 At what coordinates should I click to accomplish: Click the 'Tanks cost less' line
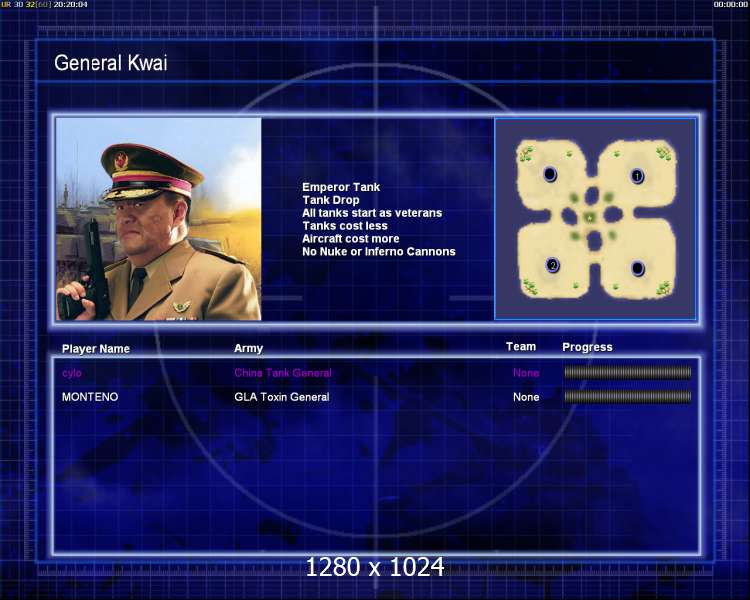pyautogui.click(x=345, y=226)
